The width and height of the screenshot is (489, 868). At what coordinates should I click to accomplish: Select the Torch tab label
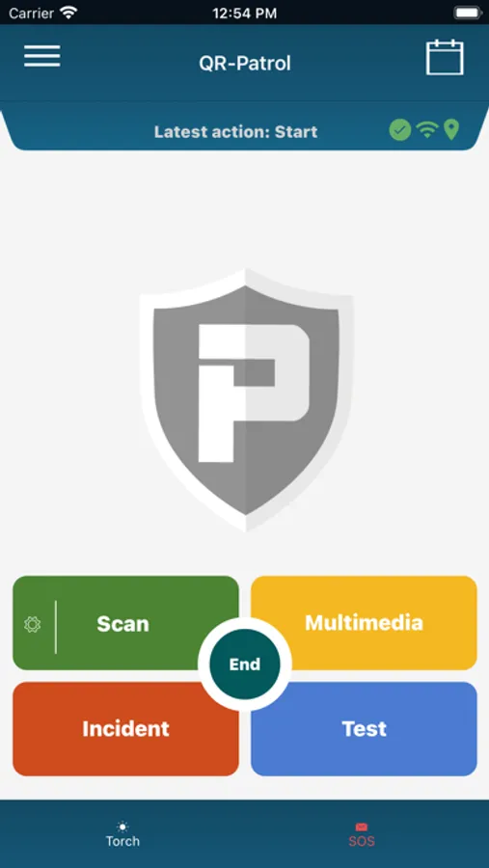(122, 841)
